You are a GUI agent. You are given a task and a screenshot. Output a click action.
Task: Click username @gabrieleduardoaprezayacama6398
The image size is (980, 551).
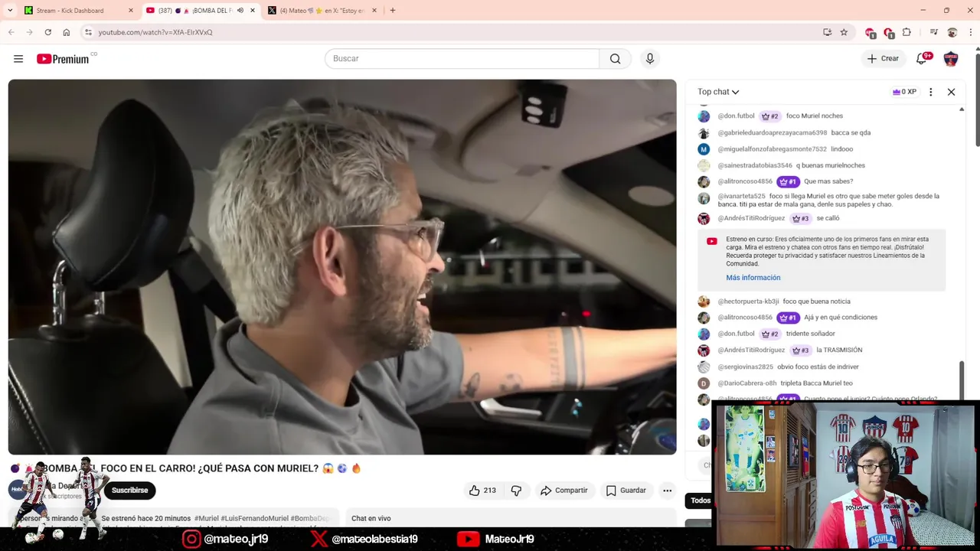click(x=772, y=132)
